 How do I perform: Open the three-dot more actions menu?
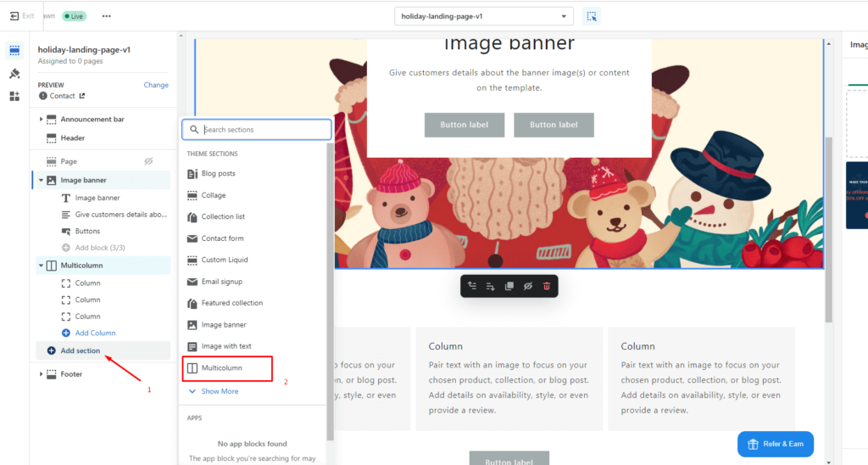(106, 16)
